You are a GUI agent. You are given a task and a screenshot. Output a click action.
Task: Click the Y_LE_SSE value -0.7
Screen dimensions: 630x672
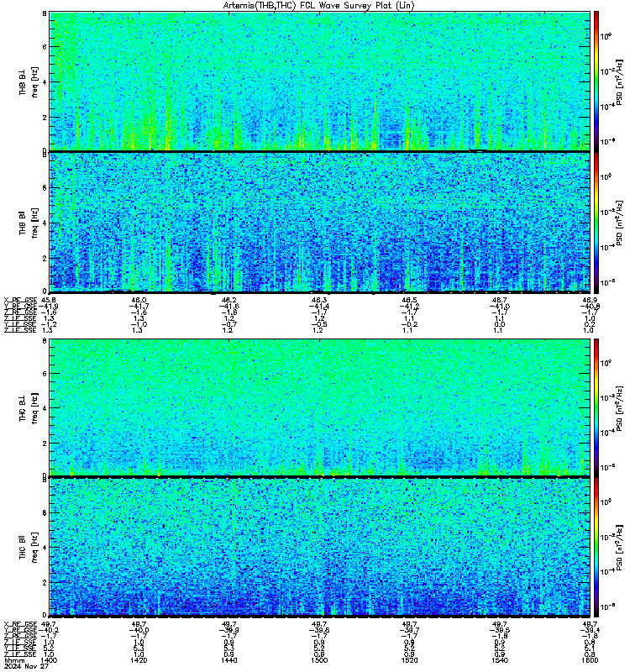pos(228,324)
